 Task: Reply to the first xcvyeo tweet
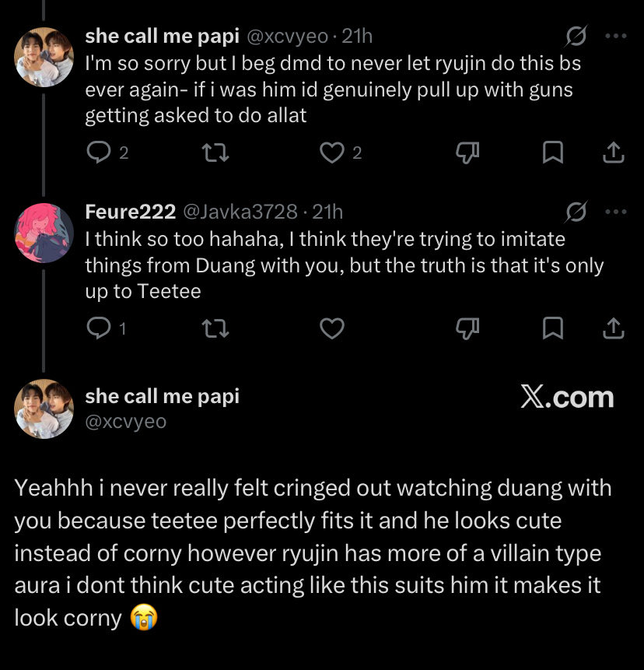click(x=99, y=153)
